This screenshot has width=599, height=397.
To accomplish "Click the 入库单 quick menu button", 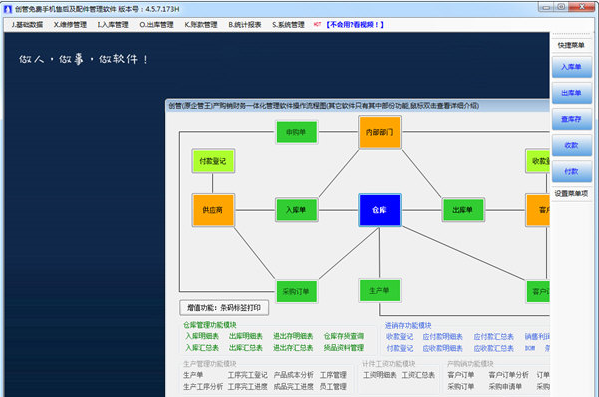I will coord(571,67).
